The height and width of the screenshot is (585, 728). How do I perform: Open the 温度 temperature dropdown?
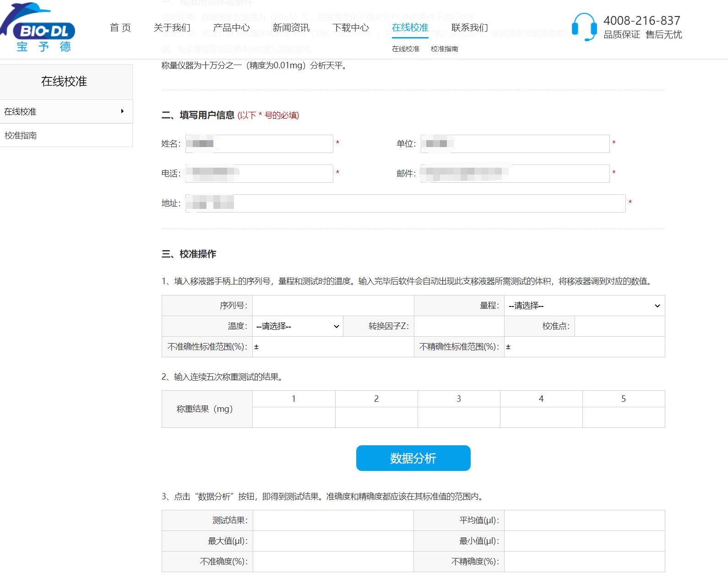(298, 326)
